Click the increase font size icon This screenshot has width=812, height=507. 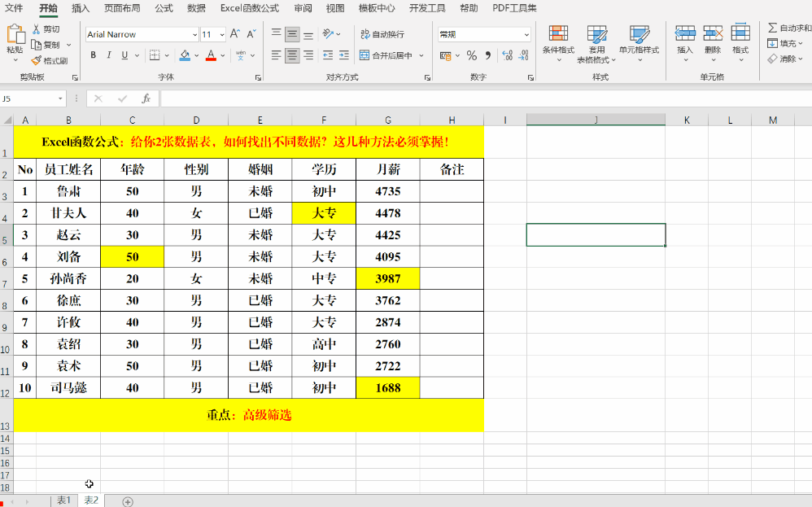tap(234, 34)
